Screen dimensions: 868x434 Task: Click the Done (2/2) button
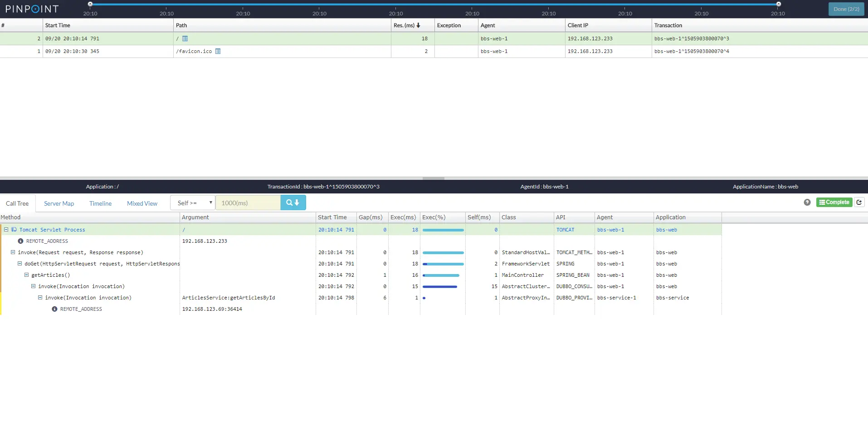point(846,9)
